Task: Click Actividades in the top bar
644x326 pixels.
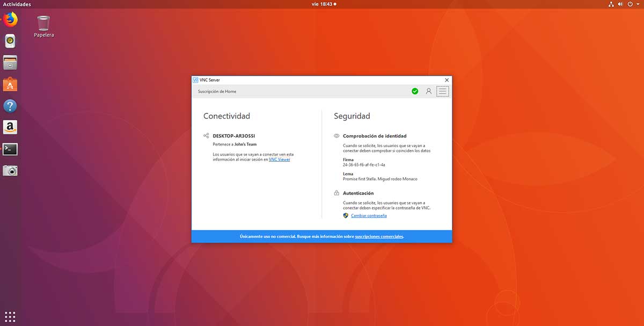Action: (x=17, y=4)
